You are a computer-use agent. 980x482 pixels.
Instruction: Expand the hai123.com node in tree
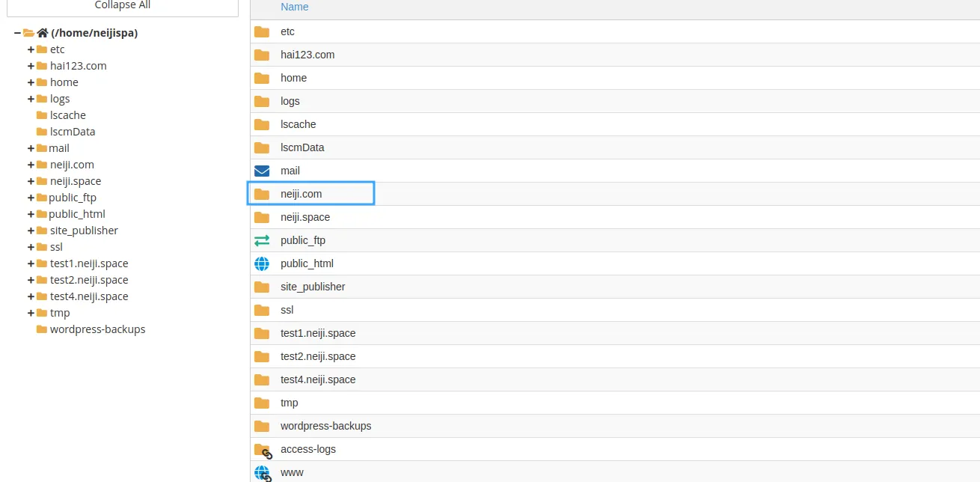pyautogui.click(x=31, y=66)
